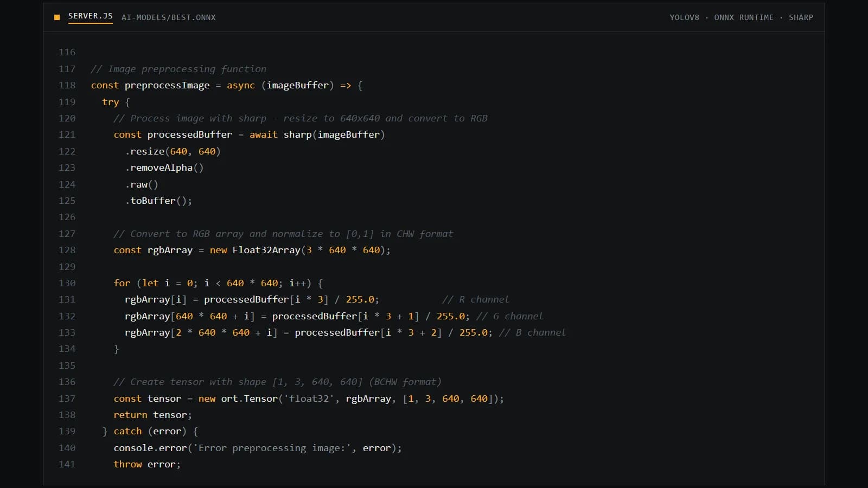Viewport: 868px width, 488px height.
Task: Click the async keyword on line 118
Action: point(241,85)
